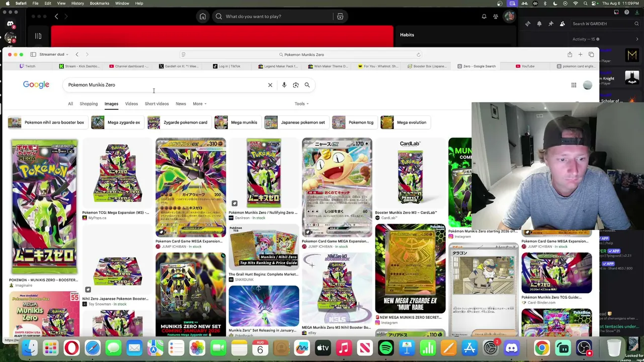Switch to the Twitch browser tab
Screen dimensions: 644x362
click(28, 66)
